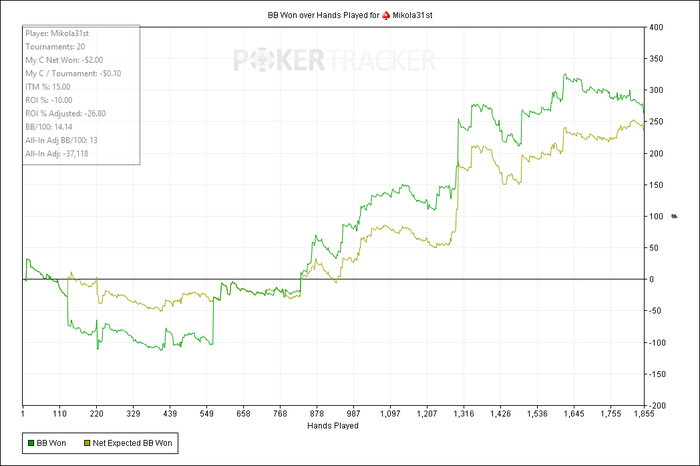This screenshot has height=466, width=700.
Task: Click the Hands Played axis label
Action: coord(333,426)
